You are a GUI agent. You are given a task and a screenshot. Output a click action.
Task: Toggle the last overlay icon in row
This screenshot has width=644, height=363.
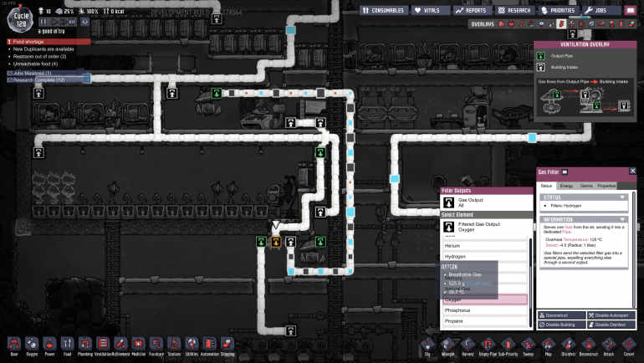(x=632, y=23)
